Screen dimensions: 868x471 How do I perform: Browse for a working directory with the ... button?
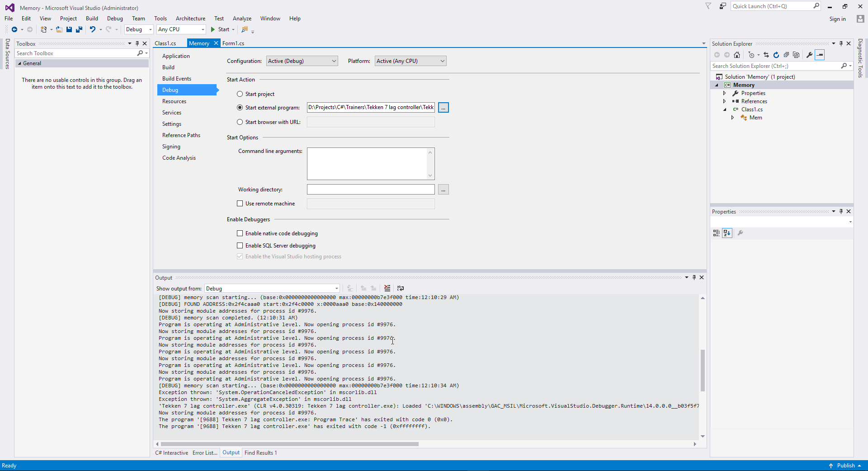click(x=443, y=189)
